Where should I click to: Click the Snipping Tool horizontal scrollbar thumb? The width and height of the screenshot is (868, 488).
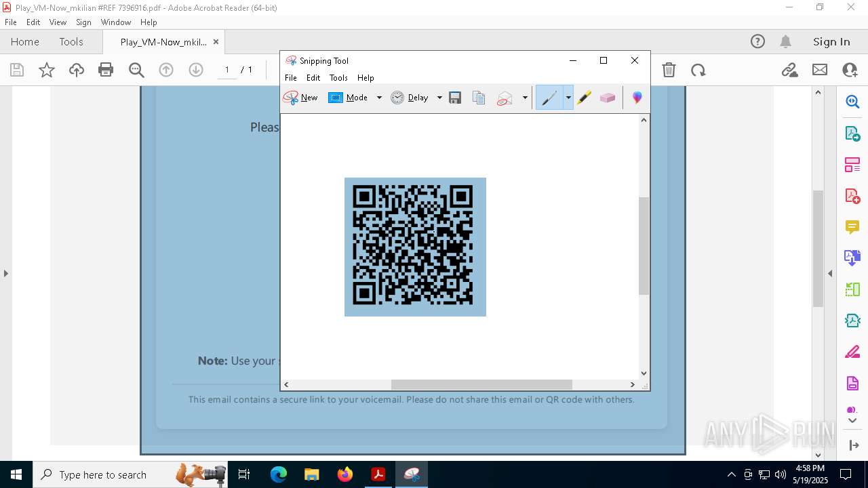click(x=481, y=384)
